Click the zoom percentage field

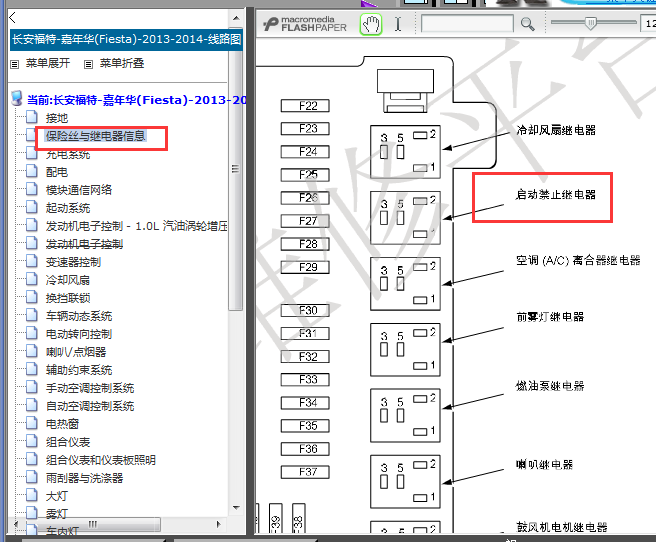tap(648, 23)
